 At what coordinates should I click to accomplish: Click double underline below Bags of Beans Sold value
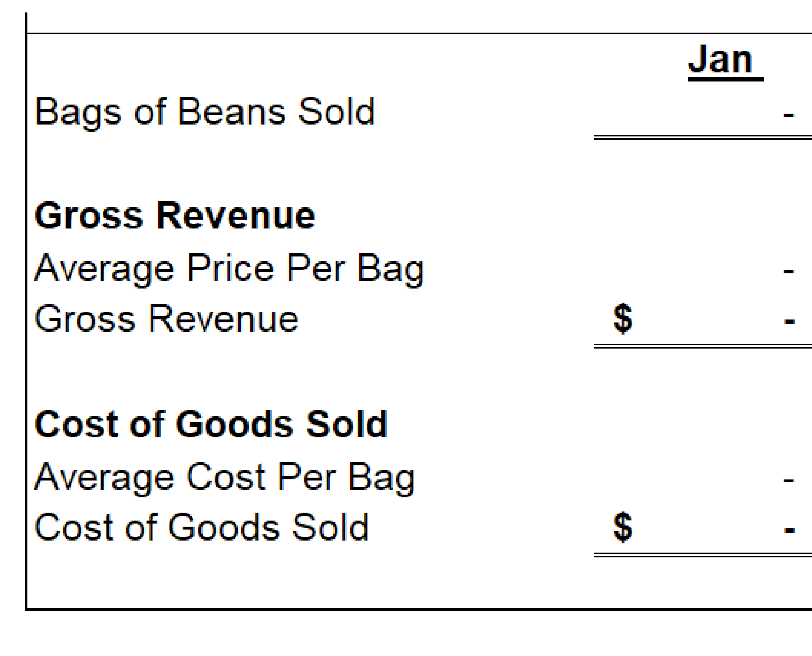(x=702, y=138)
